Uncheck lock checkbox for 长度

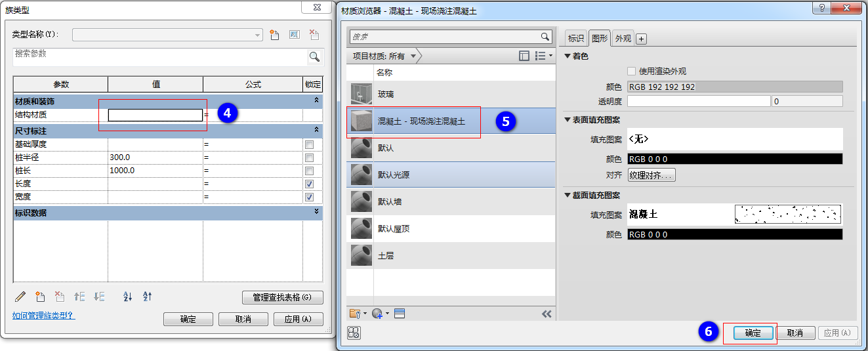(309, 184)
